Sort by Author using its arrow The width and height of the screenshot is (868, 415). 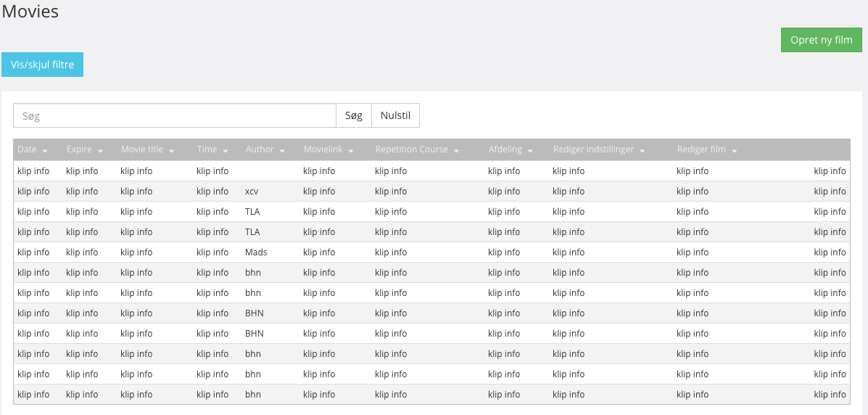point(282,151)
